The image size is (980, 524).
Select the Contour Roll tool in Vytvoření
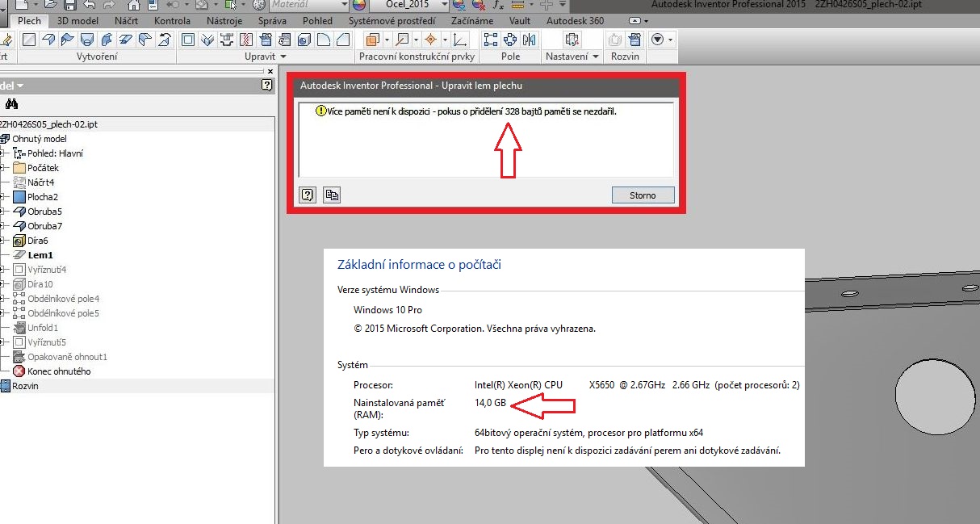107,40
